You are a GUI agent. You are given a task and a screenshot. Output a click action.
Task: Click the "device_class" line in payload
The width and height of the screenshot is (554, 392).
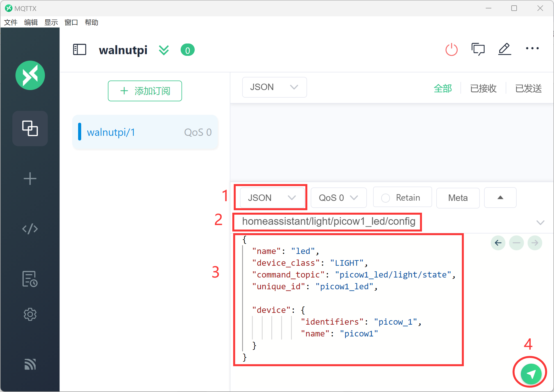pyautogui.click(x=310, y=263)
